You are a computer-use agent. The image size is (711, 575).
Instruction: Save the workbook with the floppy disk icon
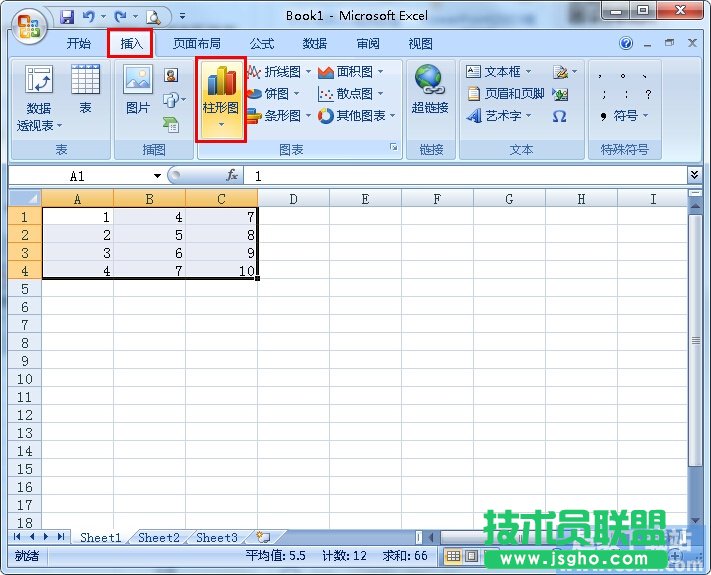click(67, 17)
